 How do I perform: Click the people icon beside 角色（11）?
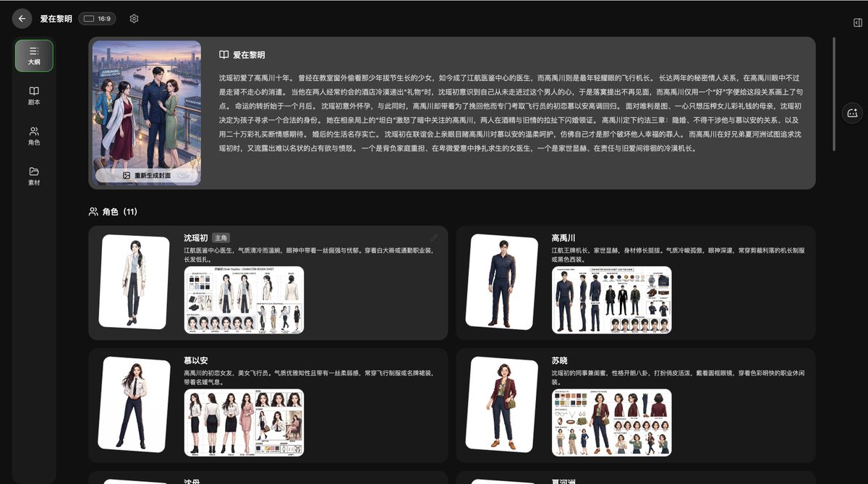[93, 212]
